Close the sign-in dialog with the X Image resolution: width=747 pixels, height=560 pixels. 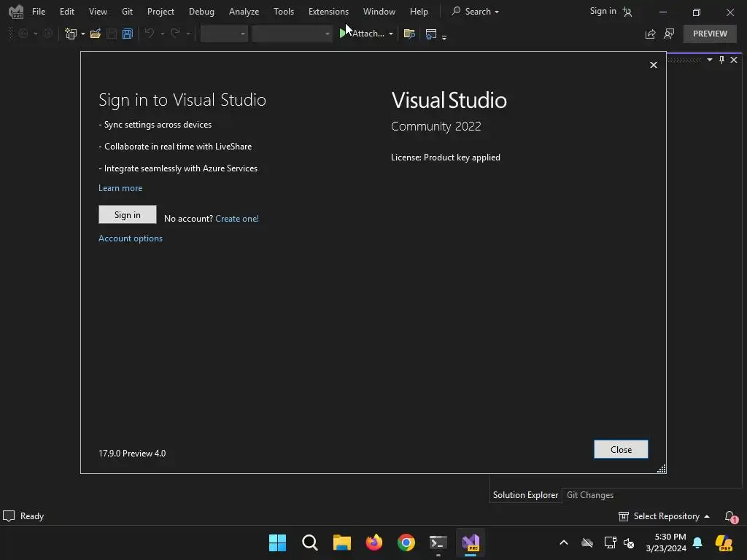click(x=653, y=65)
